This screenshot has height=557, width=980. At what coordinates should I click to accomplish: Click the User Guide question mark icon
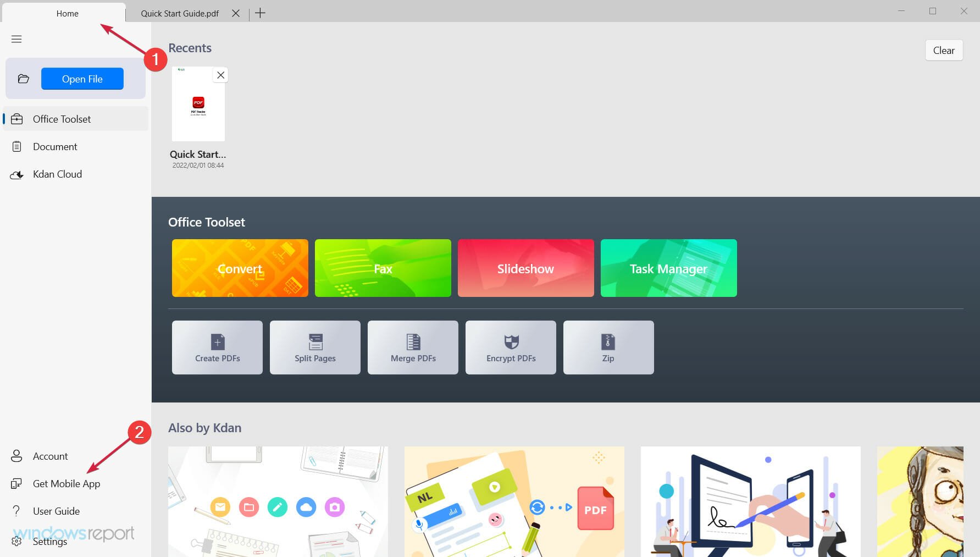(16, 511)
